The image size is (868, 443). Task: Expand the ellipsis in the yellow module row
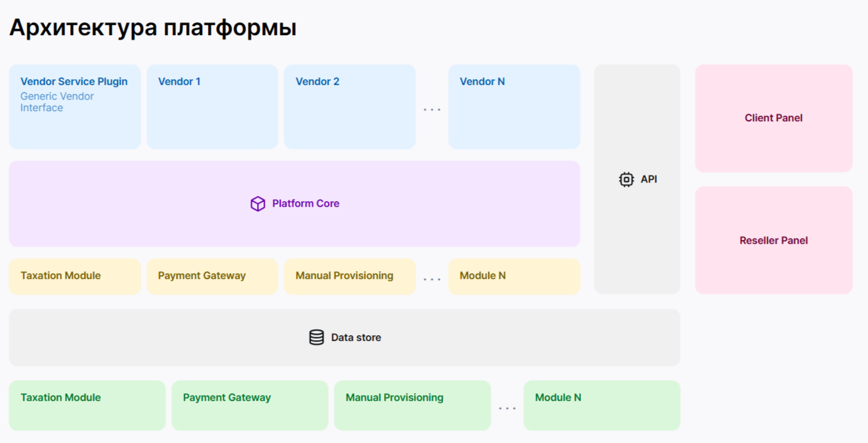(x=432, y=280)
